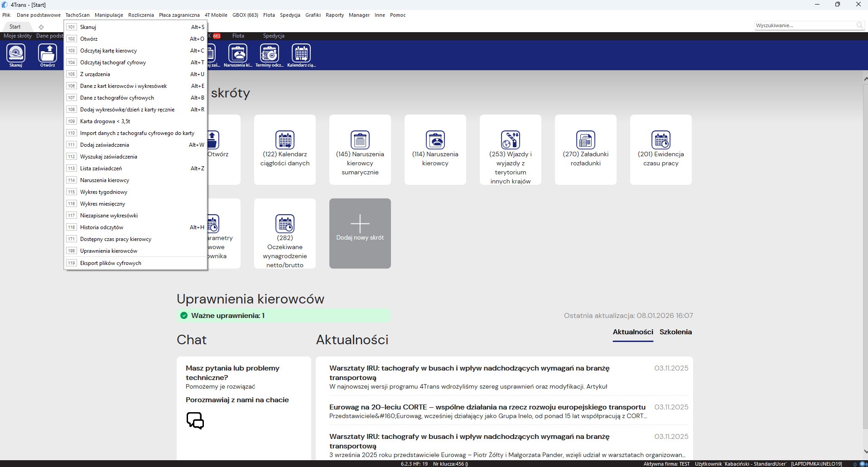Viewport: 868px width, 467px height.
Task: Click the Dodaj nowy skrót tile
Action: (360, 233)
